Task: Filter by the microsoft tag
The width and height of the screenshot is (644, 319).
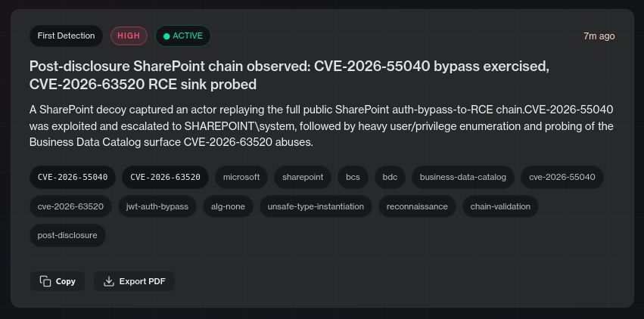Action: [241, 177]
